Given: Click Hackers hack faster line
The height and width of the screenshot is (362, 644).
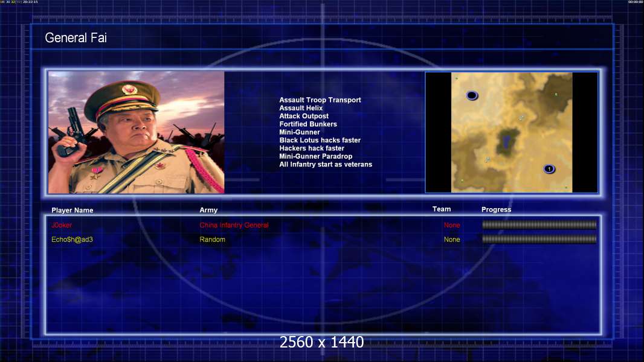Looking at the screenshot, I should 312,148.
